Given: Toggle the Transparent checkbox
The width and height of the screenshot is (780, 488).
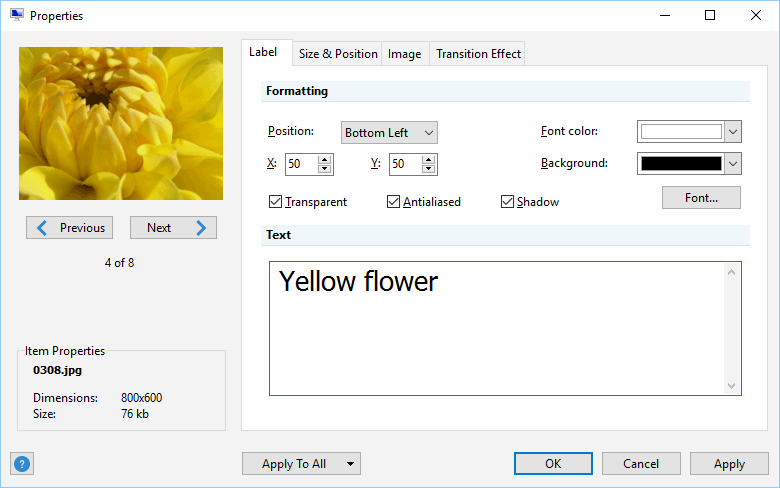Looking at the screenshot, I should click(275, 202).
